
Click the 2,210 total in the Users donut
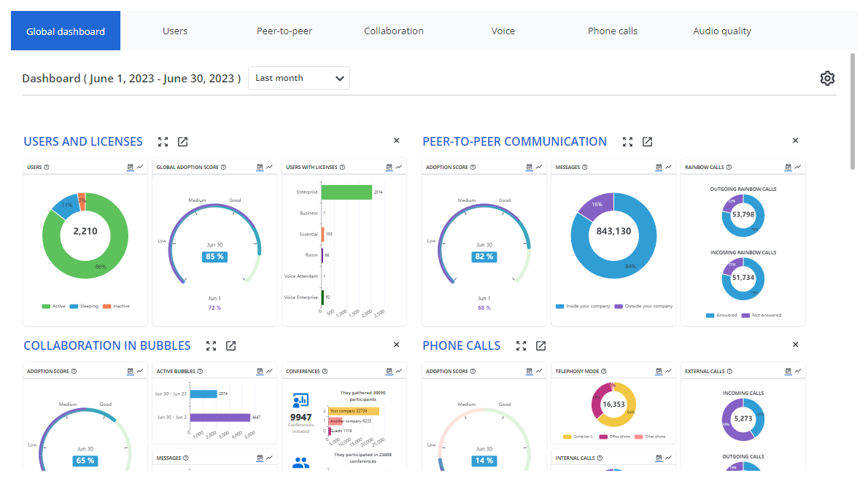85,231
